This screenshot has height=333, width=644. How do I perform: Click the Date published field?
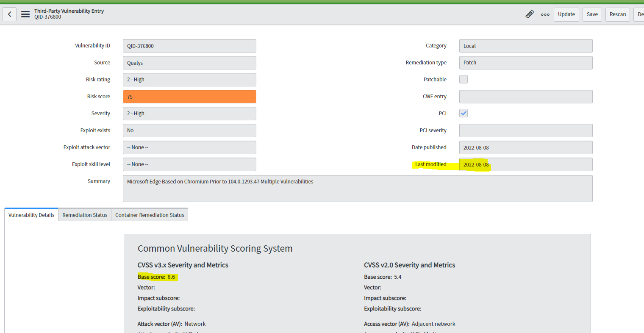click(x=526, y=147)
